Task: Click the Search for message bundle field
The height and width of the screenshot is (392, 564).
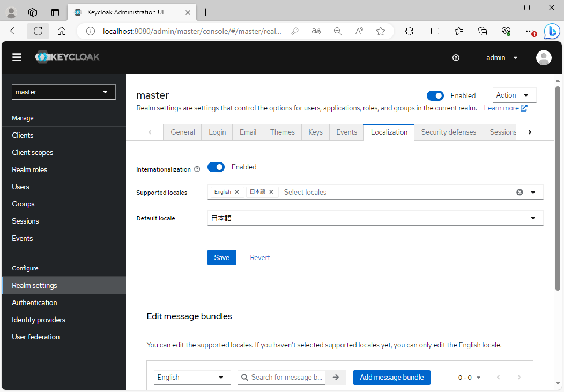Action: [x=281, y=378]
